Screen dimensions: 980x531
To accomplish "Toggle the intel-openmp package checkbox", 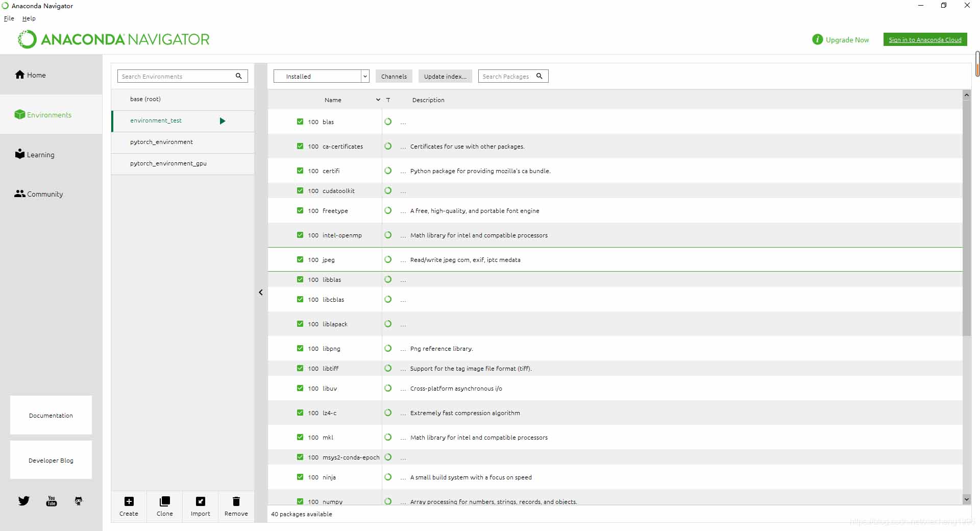I will pyautogui.click(x=300, y=235).
